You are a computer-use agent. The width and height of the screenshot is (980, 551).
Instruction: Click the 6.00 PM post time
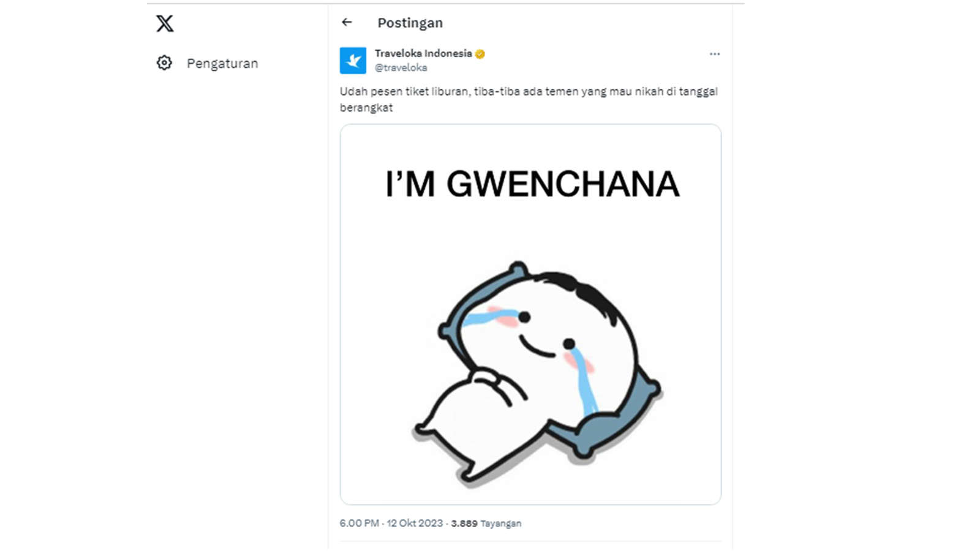click(x=360, y=523)
